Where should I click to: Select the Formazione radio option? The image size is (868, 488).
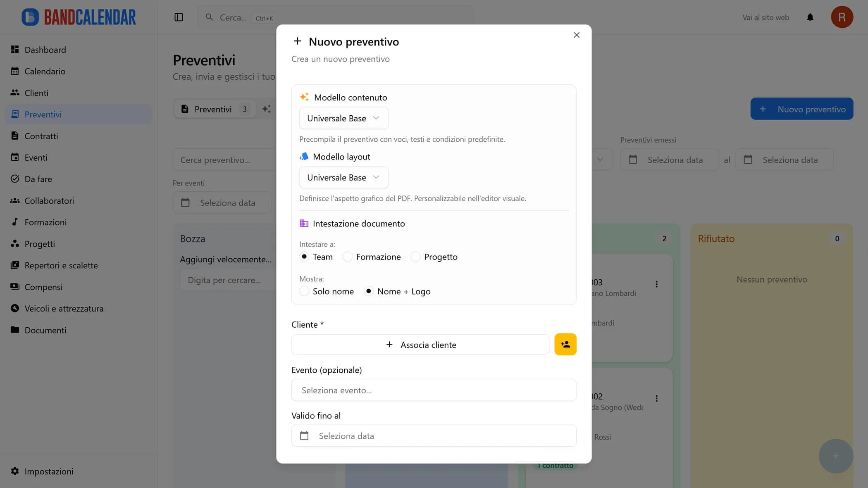(348, 257)
